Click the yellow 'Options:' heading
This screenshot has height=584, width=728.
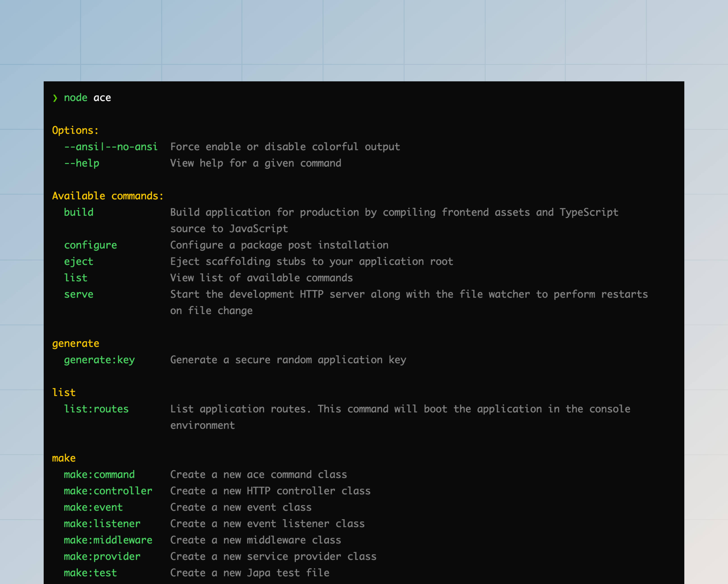(x=75, y=130)
